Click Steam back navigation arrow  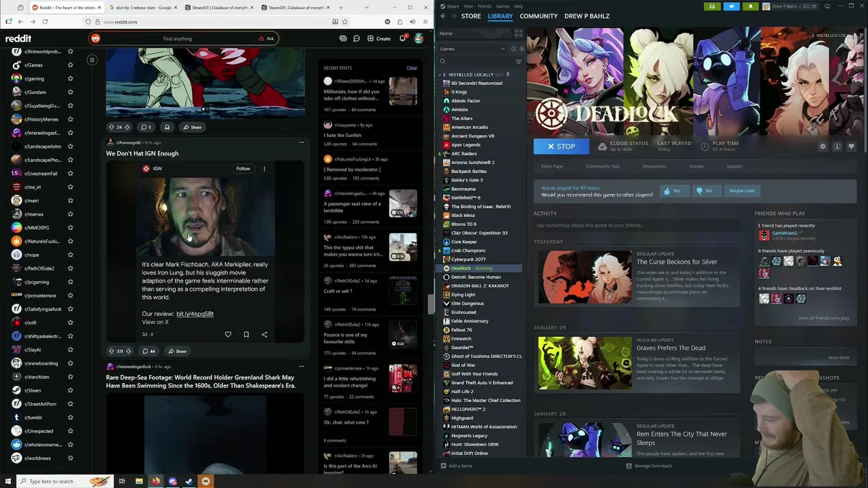tap(443, 16)
